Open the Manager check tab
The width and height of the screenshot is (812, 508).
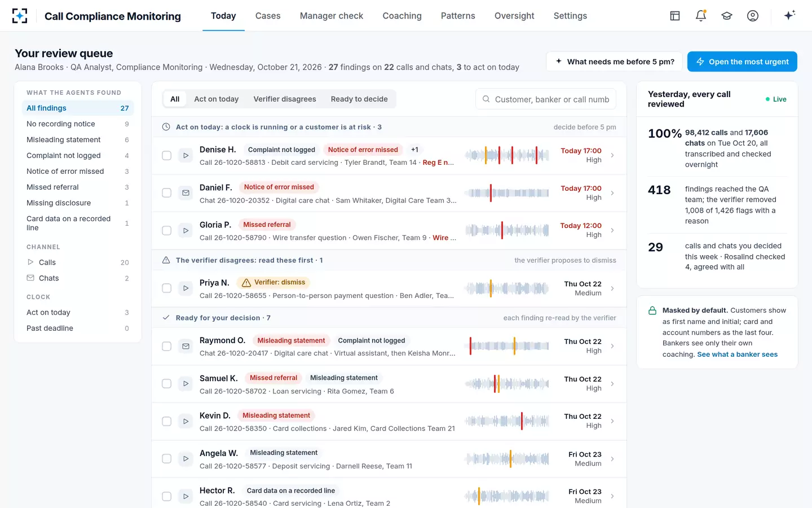[x=332, y=16]
